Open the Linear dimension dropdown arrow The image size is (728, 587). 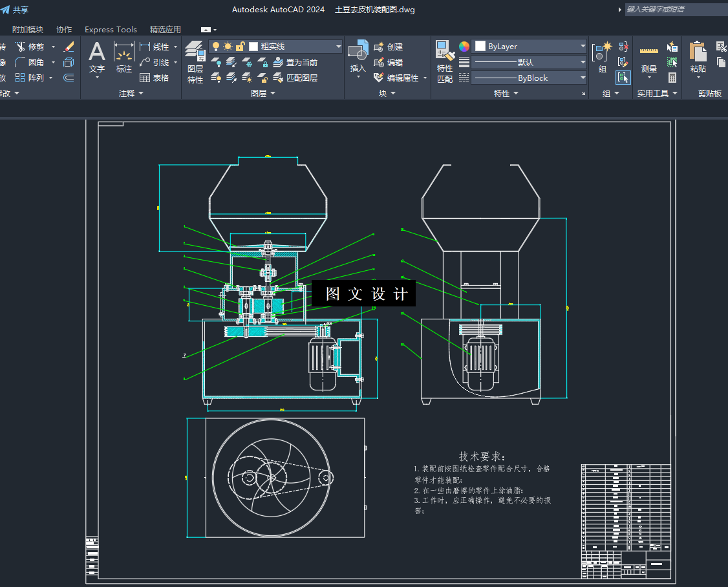175,47
